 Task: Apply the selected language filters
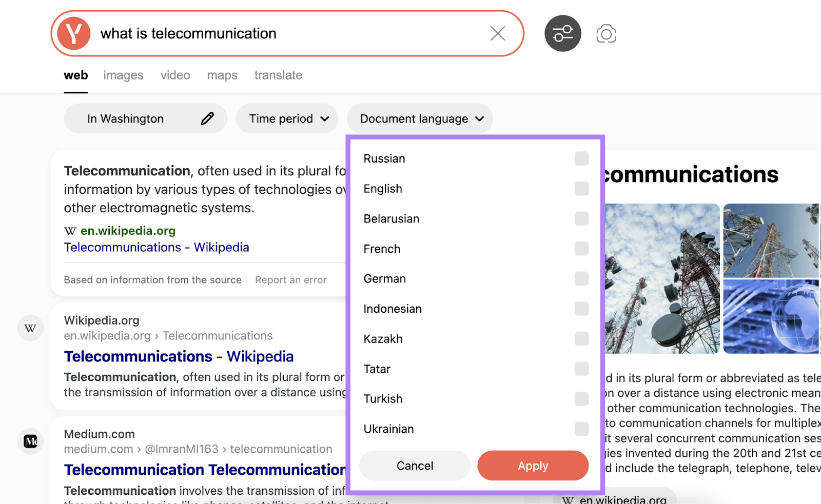tap(533, 466)
